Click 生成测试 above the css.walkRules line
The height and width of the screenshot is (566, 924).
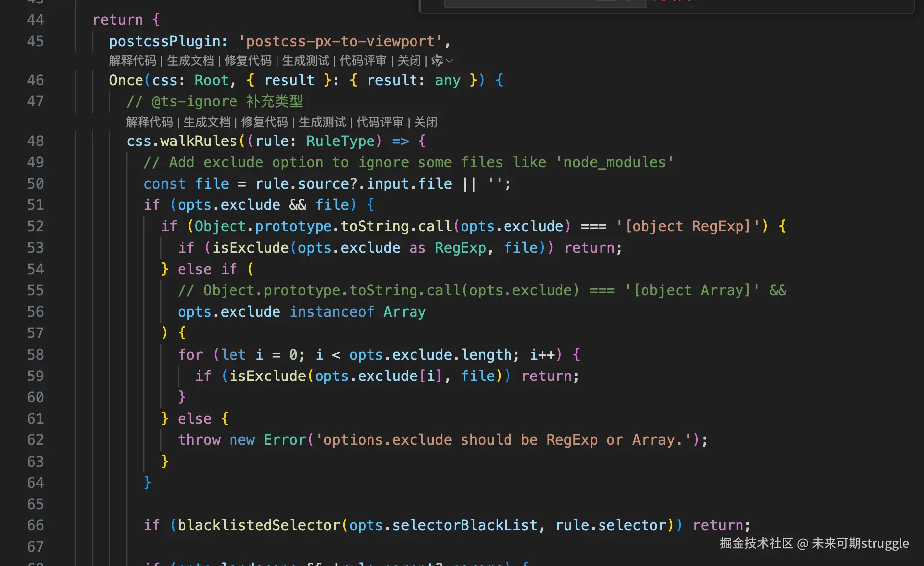pyautogui.click(x=323, y=122)
